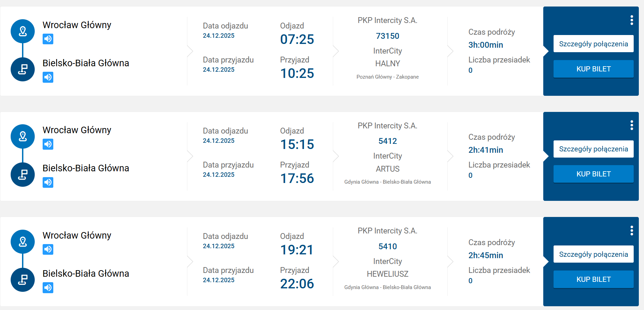Image resolution: width=644 pixels, height=310 pixels.
Task: Open more options menu for HALNY train
Action: (x=632, y=20)
